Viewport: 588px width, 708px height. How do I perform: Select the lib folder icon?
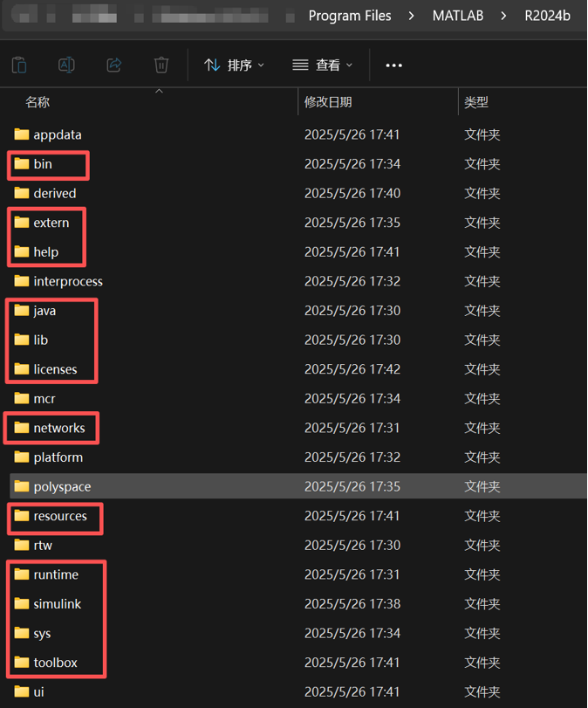(21, 340)
